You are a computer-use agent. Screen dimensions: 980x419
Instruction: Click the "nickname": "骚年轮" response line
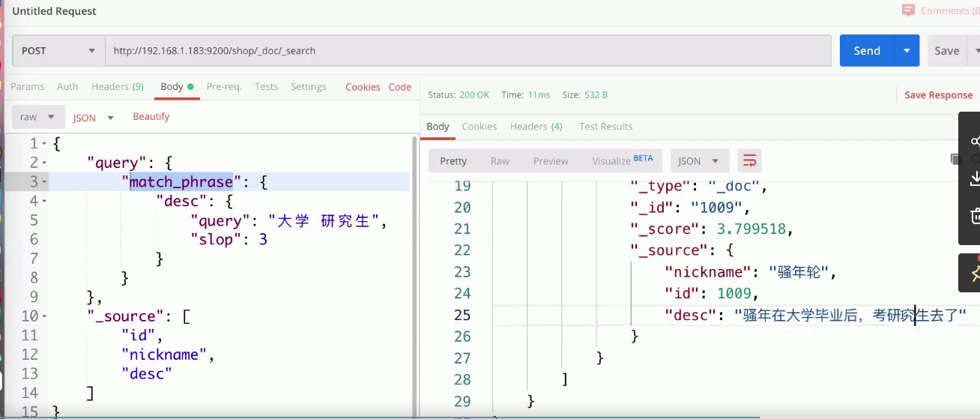coord(750,272)
